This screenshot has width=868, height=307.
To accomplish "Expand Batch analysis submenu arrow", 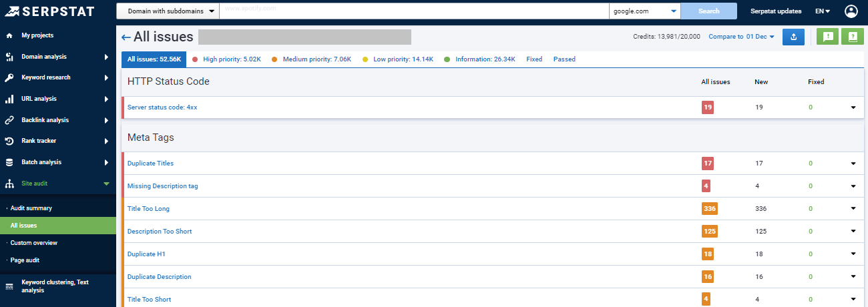I will click(x=106, y=162).
